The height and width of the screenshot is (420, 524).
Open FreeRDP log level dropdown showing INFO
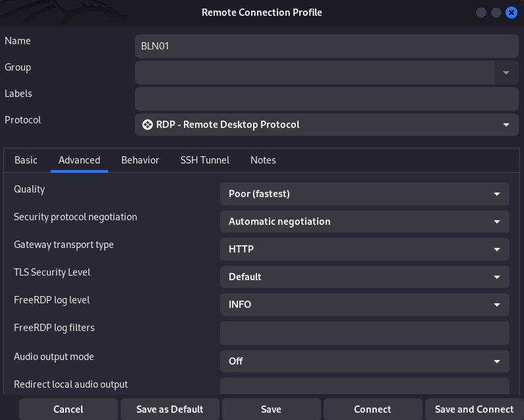364,305
